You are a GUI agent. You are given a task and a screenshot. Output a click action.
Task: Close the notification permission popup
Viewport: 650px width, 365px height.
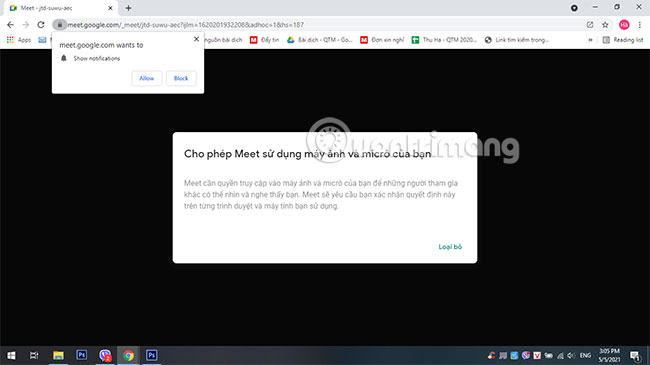[x=196, y=39]
